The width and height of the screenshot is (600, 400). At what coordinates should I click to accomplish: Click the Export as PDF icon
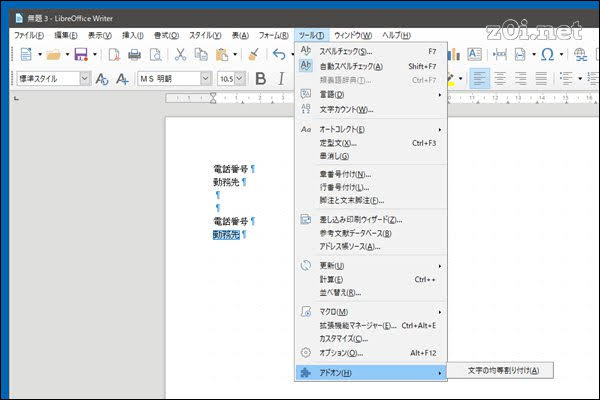tap(114, 55)
